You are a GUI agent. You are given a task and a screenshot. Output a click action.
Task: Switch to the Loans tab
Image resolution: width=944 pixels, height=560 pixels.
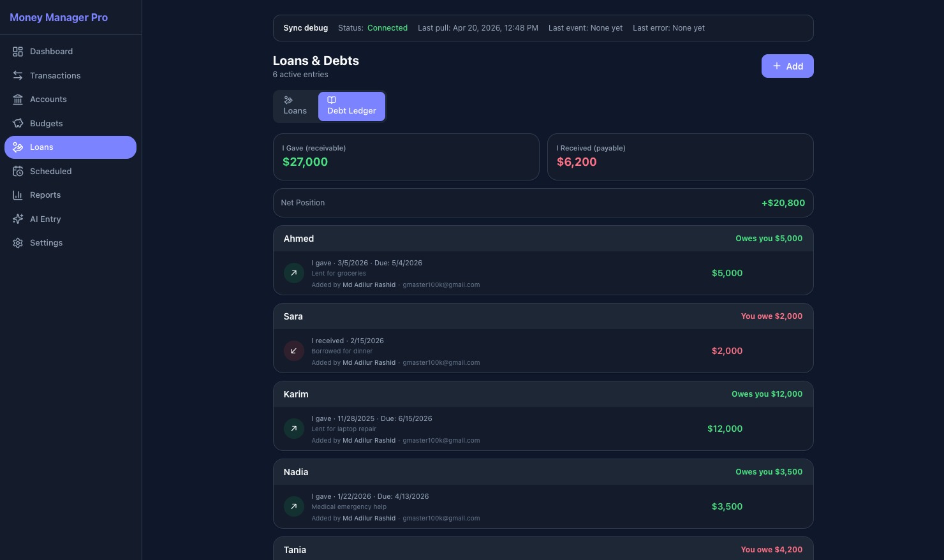295,106
